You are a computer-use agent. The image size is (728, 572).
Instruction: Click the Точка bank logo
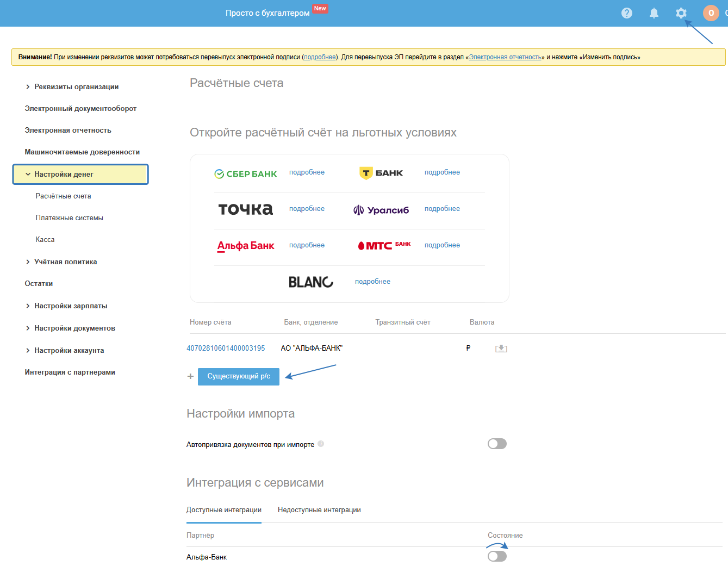pos(246,209)
